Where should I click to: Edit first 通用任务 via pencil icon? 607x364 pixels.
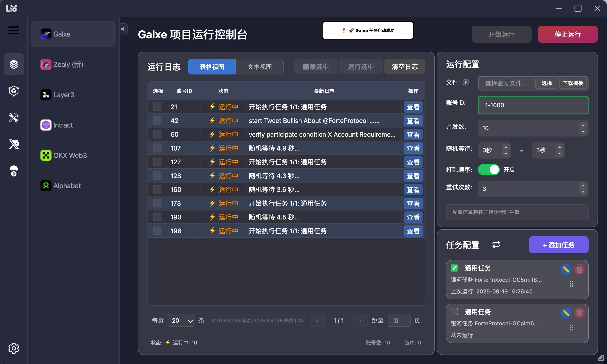tap(566, 269)
